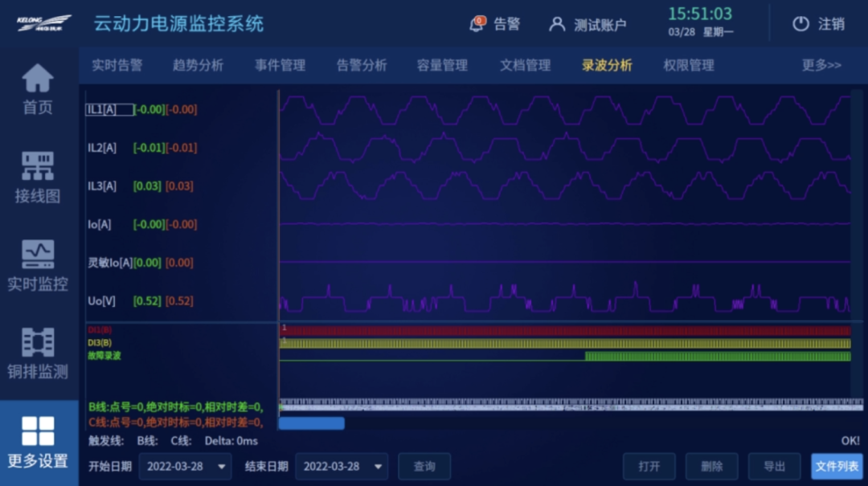Select the Io[A] channel label
The image size is (868, 486).
[99, 224]
